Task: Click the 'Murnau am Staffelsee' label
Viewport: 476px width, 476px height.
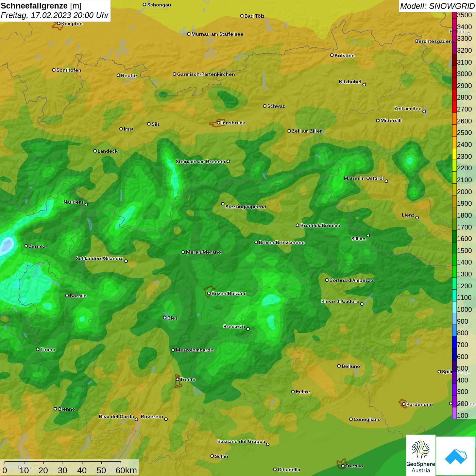Action: (x=217, y=34)
